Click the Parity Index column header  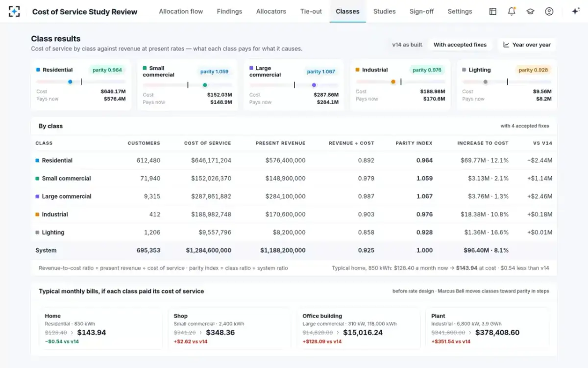pyautogui.click(x=414, y=143)
